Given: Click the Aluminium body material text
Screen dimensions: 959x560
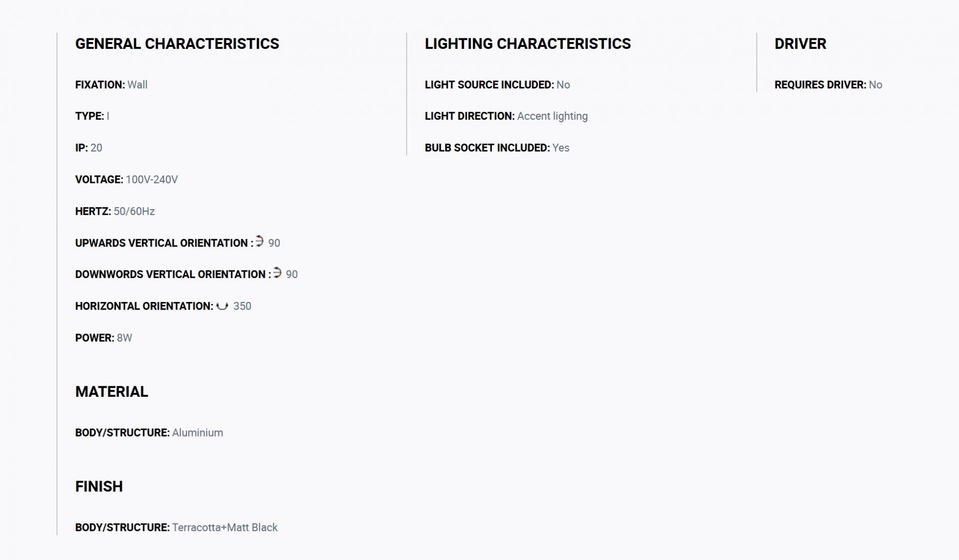Looking at the screenshot, I should tap(198, 433).
